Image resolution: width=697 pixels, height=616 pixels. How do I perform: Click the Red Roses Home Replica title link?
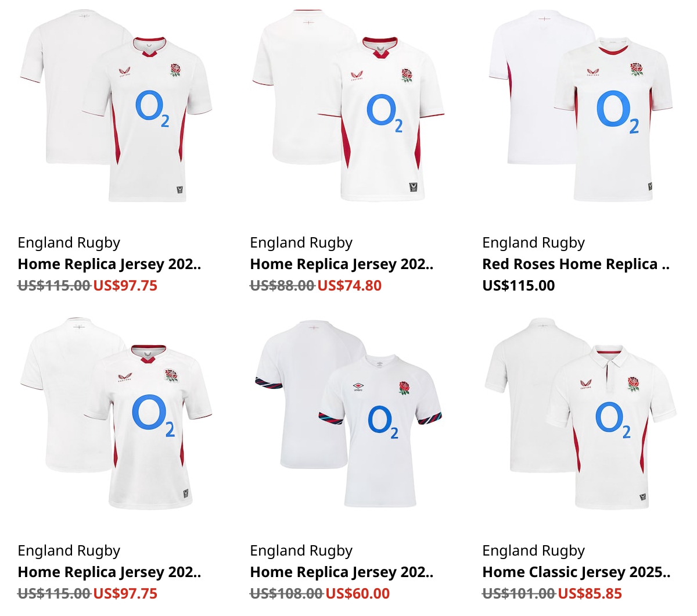[x=576, y=264]
